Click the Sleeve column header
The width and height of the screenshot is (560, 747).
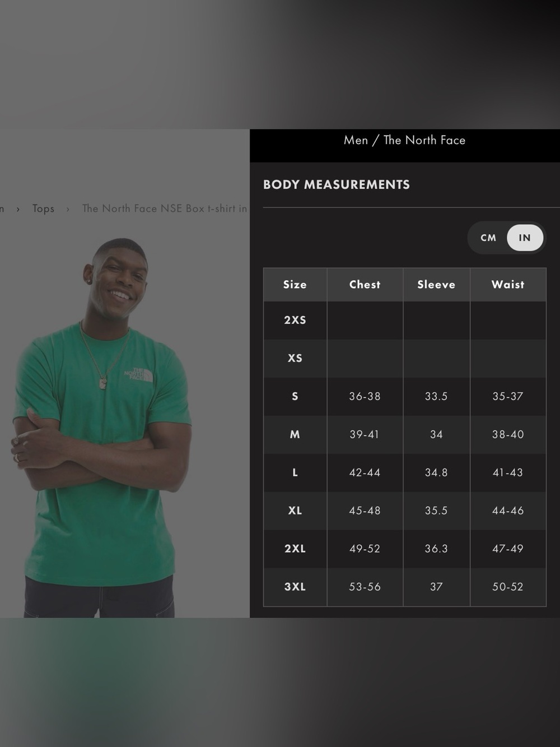pyautogui.click(x=436, y=285)
